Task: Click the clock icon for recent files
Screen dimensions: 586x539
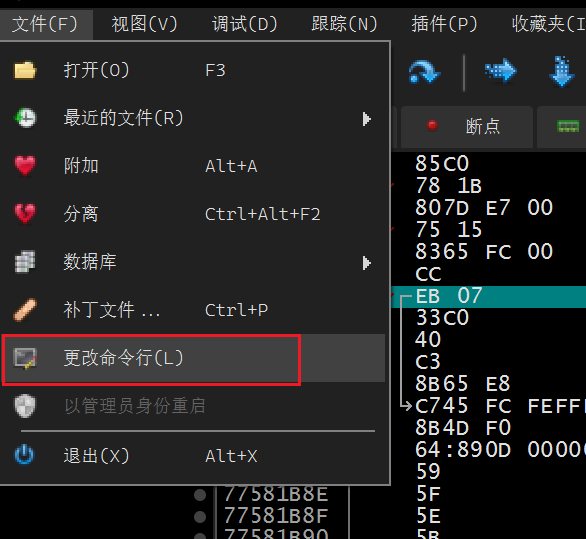Action: click(25, 118)
